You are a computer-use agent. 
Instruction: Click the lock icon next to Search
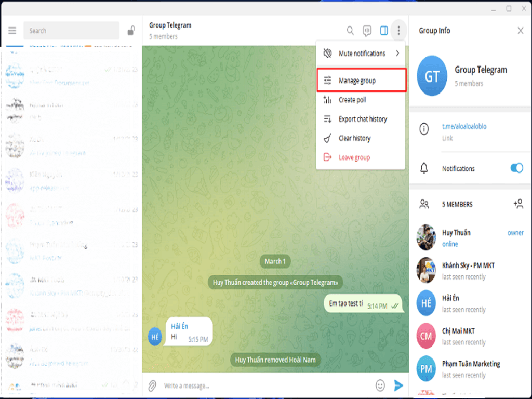tap(131, 30)
